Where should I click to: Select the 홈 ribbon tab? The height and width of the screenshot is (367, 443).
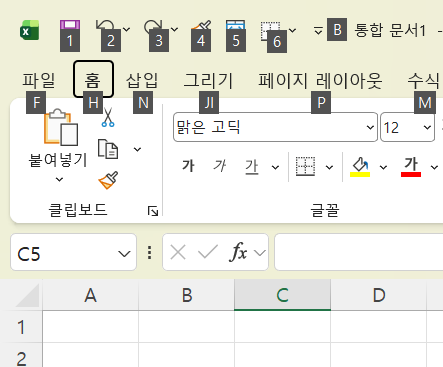(x=93, y=79)
